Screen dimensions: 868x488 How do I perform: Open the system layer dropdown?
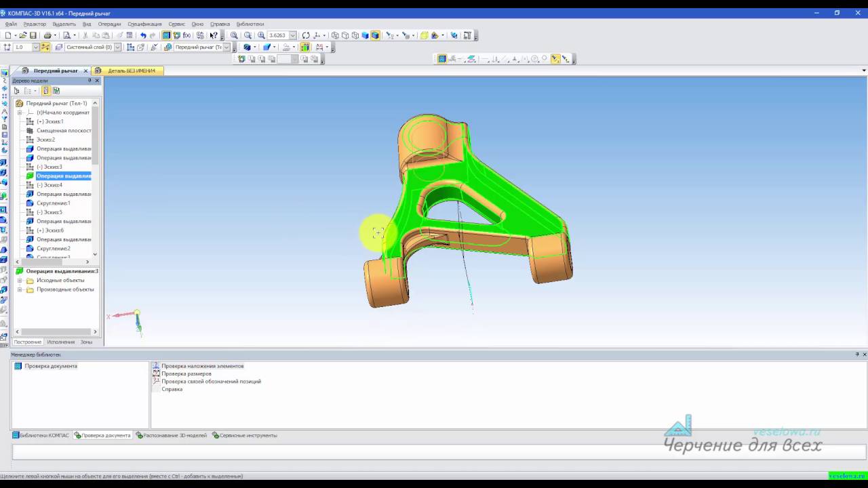[x=117, y=47]
